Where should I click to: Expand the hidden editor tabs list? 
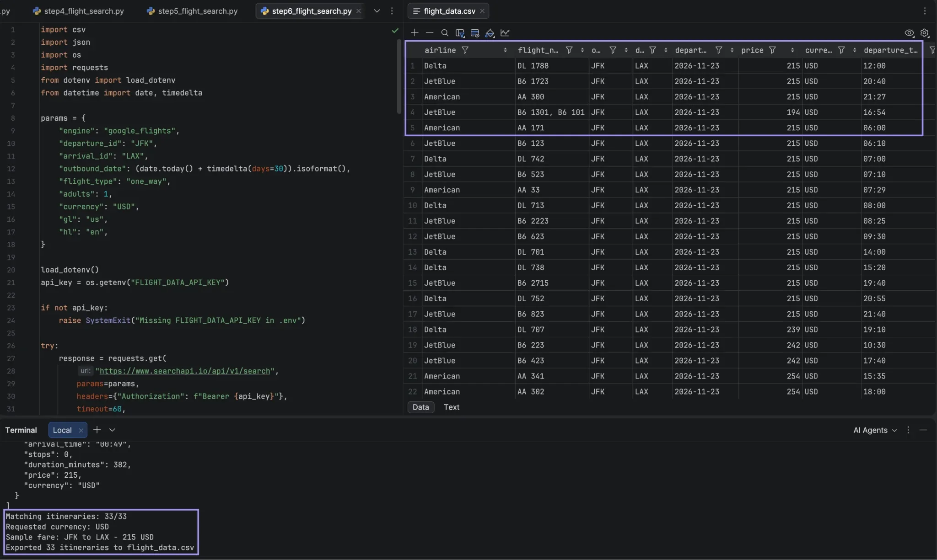click(x=377, y=11)
